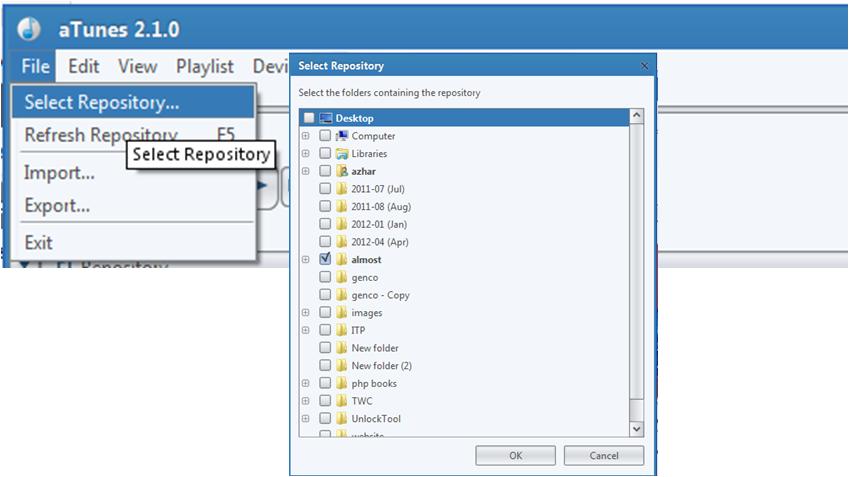Viewport: 849px width, 477px height.
Task: Click folder icon beside 2012-04 (Apr)
Action: point(342,242)
